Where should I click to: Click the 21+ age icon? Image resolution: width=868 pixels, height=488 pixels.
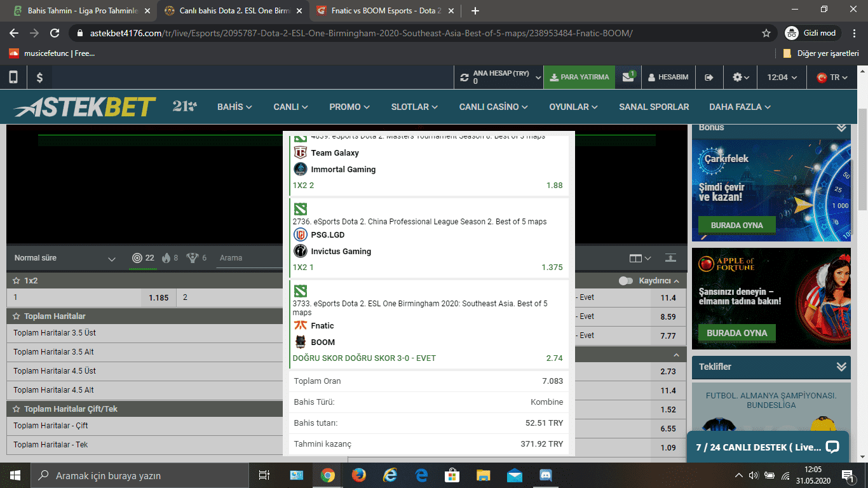coord(184,107)
